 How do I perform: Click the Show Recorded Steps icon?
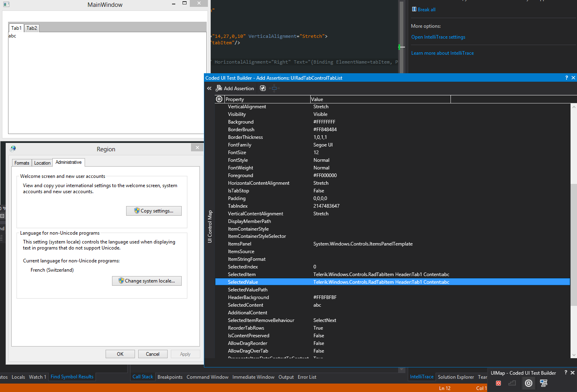[513, 383]
